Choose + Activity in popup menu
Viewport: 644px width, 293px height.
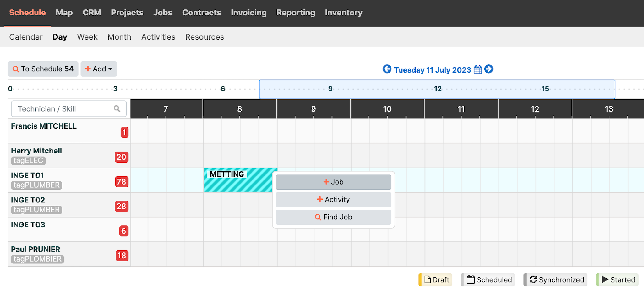(x=333, y=200)
